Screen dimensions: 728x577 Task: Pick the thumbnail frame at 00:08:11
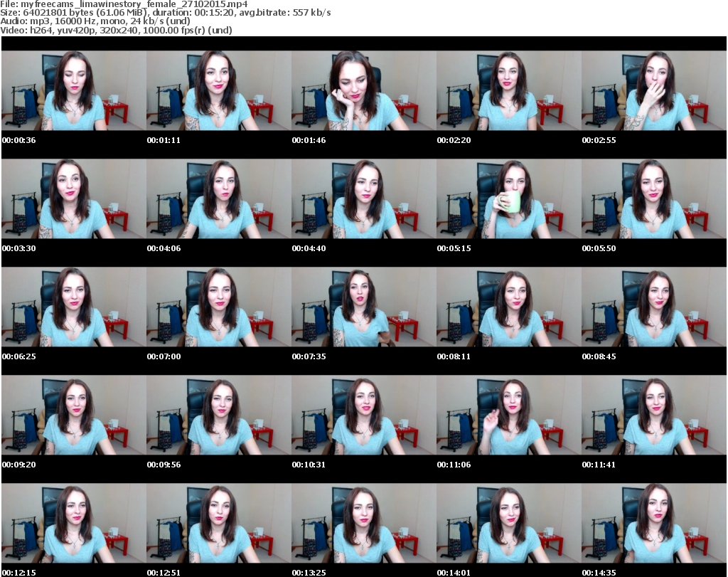coord(509,307)
